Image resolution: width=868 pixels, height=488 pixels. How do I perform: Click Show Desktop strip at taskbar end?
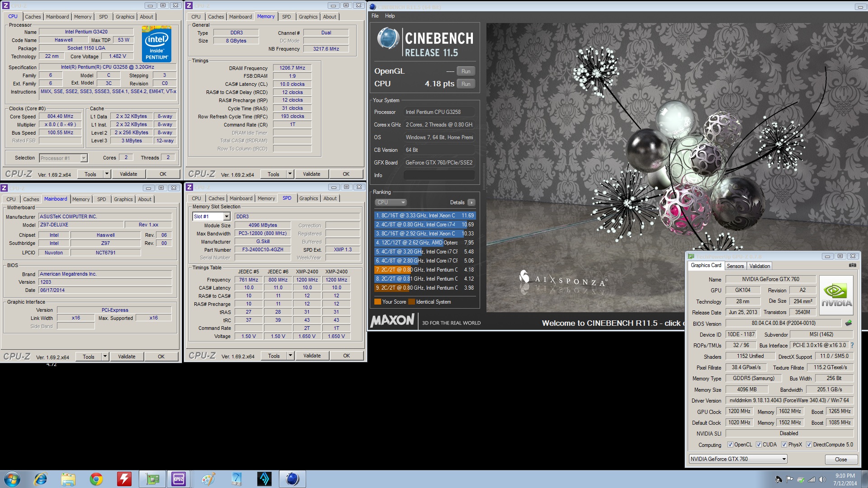coord(864,479)
